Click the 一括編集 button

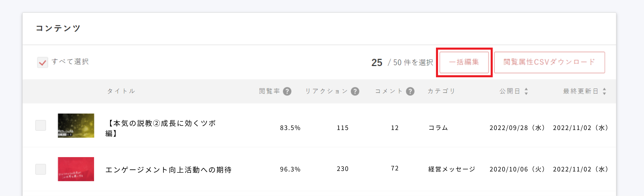[464, 62]
